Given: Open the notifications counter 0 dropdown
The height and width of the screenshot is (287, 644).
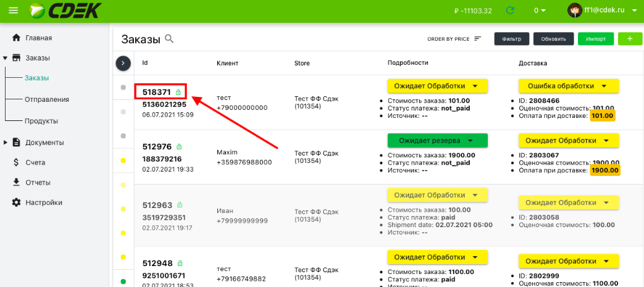Looking at the screenshot, I should point(540,10).
